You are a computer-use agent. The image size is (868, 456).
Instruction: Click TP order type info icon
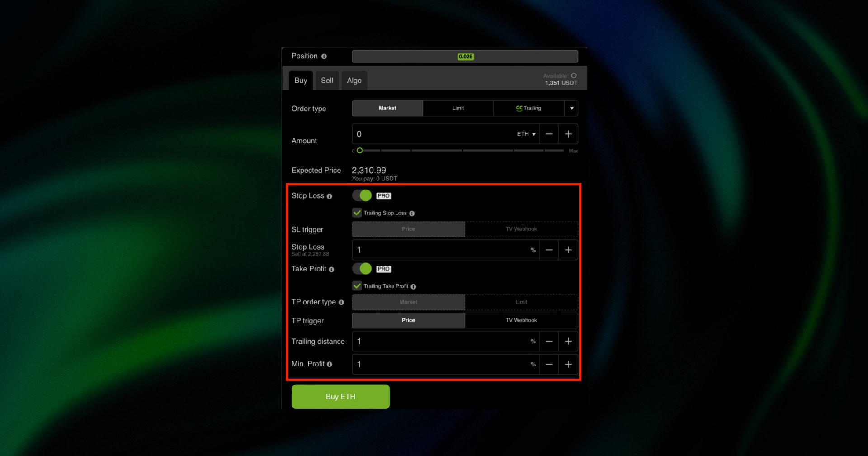[341, 303]
